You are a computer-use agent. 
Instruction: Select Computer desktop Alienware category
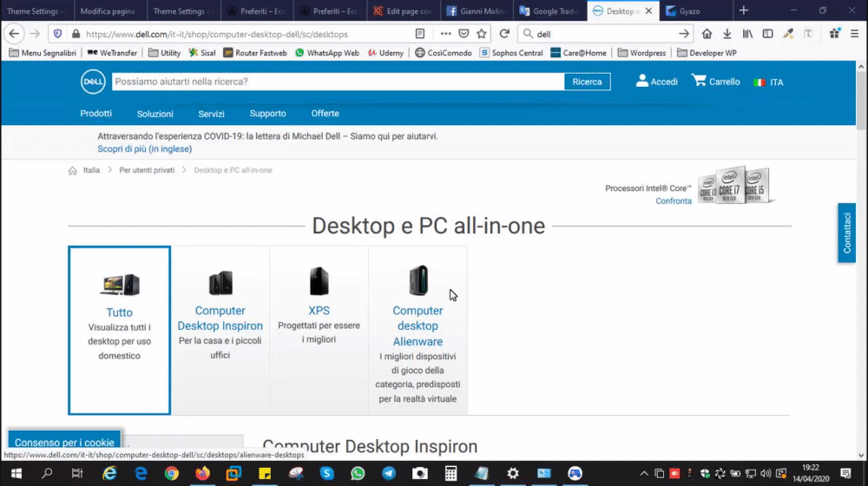[418, 331]
